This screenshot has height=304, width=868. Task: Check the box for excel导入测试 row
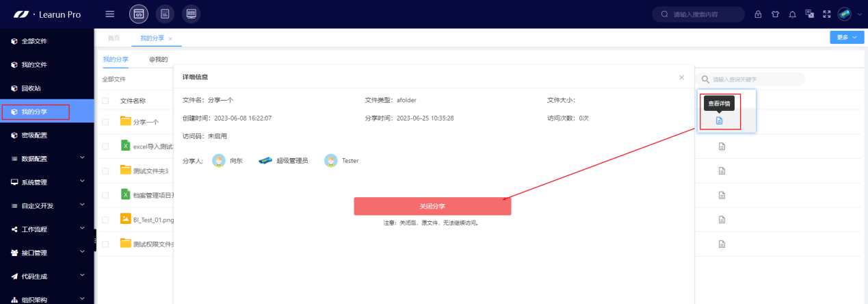pyautogui.click(x=105, y=146)
